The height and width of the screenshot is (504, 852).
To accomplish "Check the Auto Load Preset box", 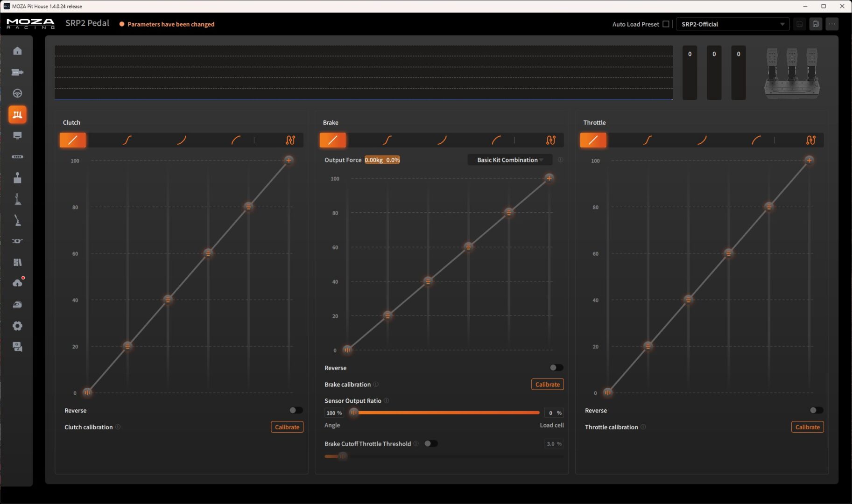I will click(666, 24).
